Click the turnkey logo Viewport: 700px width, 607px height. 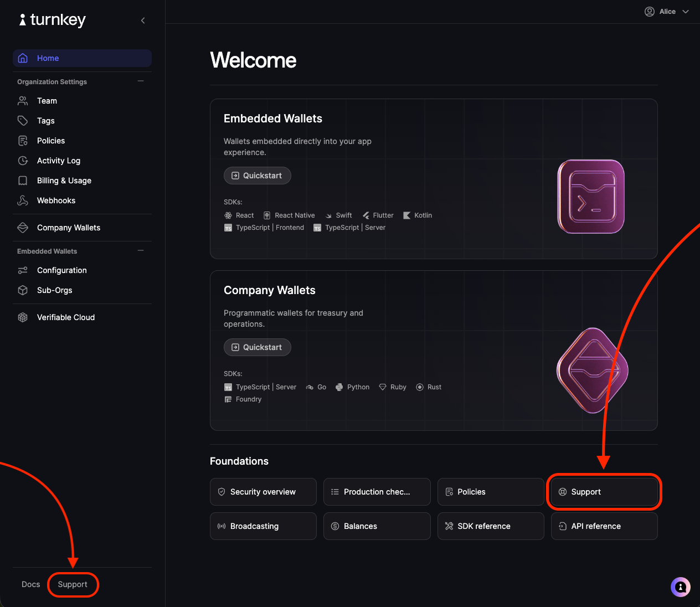(52, 20)
